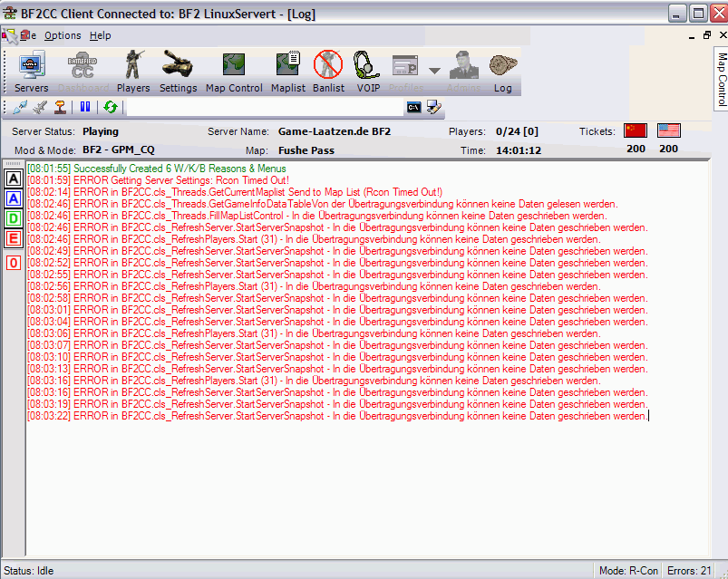Toggle the green D log filter
Image resolution: width=728 pixels, height=579 pixels.
click(14, 218)
